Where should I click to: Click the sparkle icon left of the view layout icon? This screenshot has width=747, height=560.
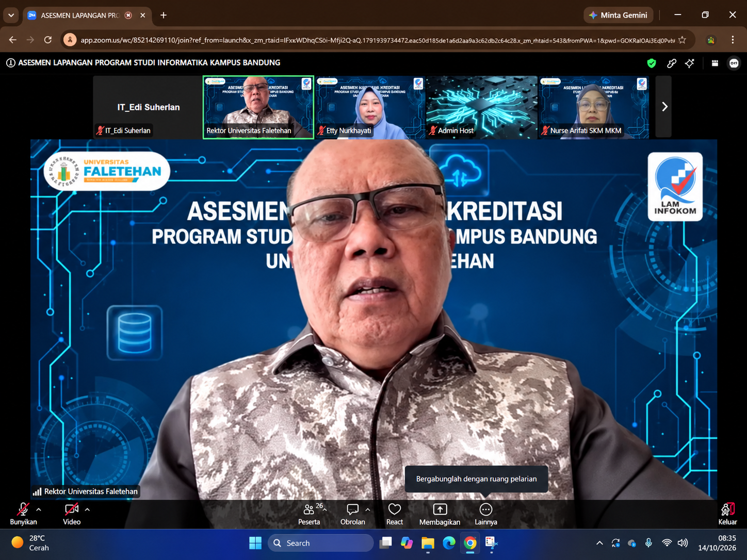690,63
